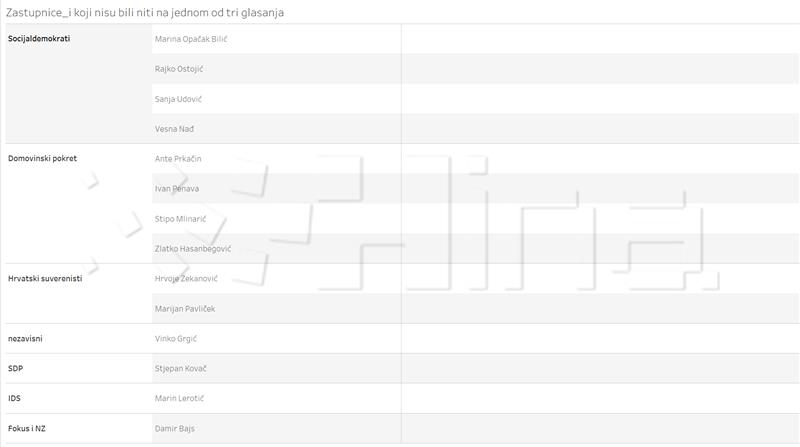Screen dimensions: 800x447
Task: Click the IDS party label
Action: 14,399
